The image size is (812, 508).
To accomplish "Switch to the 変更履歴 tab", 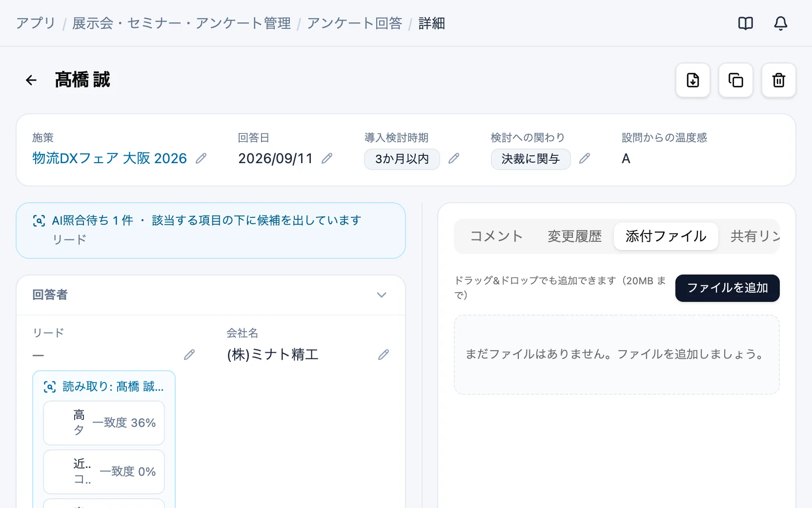I will tap(574, 236).
